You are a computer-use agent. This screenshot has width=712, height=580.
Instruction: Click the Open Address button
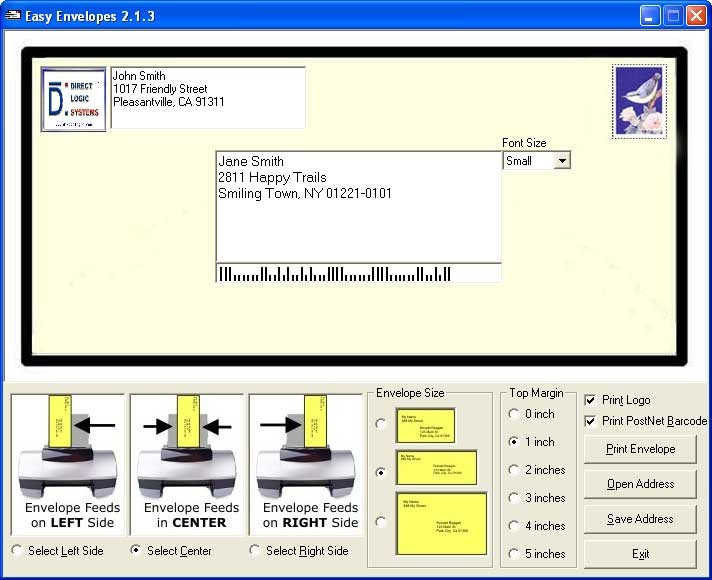(640, 484)
